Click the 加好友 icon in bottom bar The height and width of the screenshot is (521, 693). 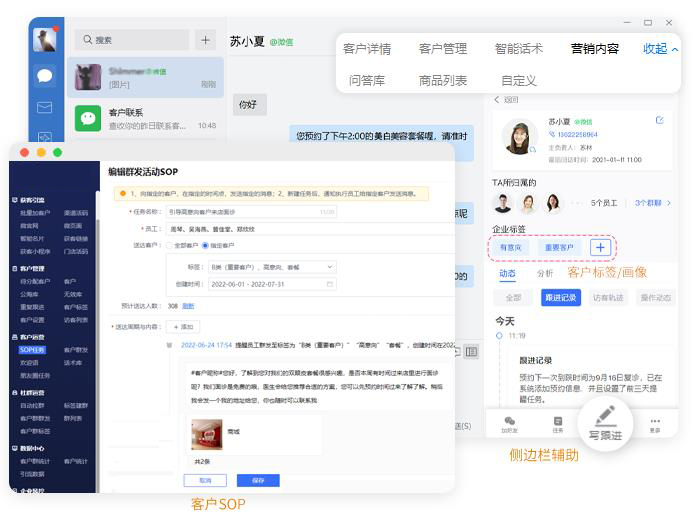[x=509, y=424]
